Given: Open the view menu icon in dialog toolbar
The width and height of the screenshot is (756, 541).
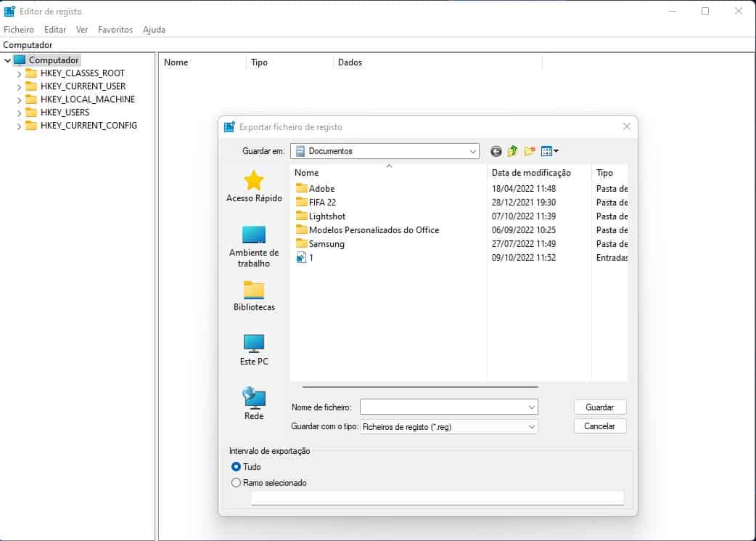Looking at the screenshot, I should pyautogui.click(x=549, y=151).
